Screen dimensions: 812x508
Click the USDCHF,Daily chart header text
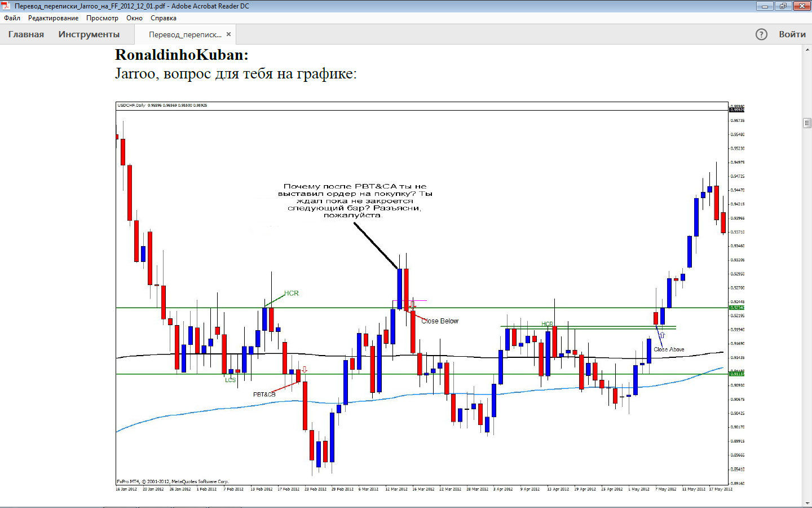(x=162, y=106)
